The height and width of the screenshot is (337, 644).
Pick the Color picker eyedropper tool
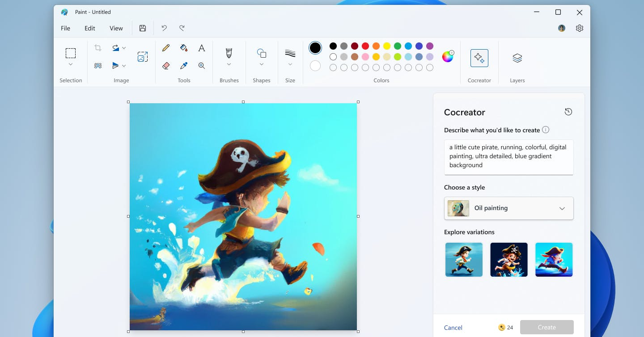click(x=184, y=66)
